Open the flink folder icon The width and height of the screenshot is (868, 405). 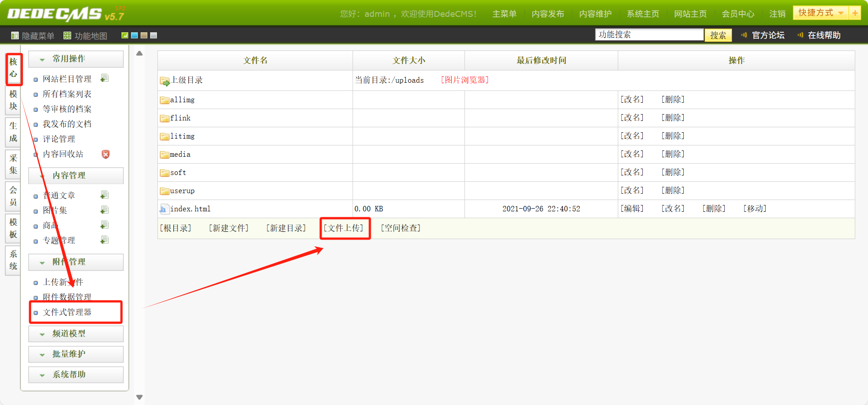point(164,118)
